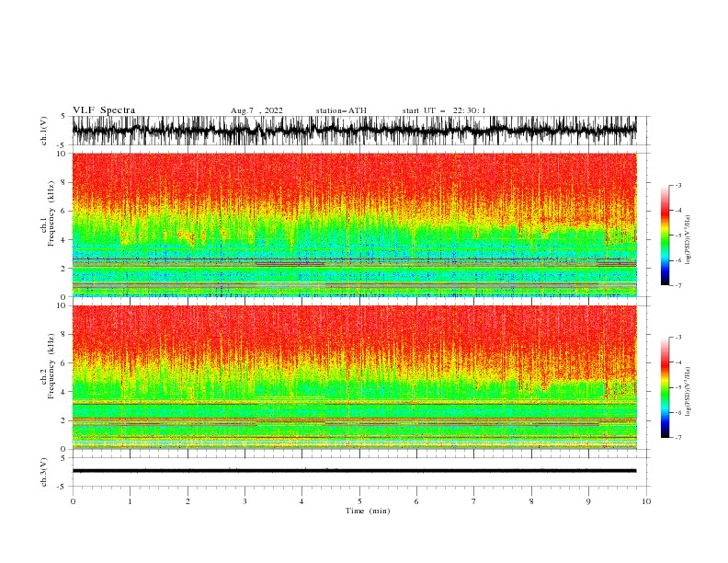Image resolution: width=728 pixels, height=563 pixels.
Task: Click time axis tick label "6"
Action: click(x=416, y=501)
